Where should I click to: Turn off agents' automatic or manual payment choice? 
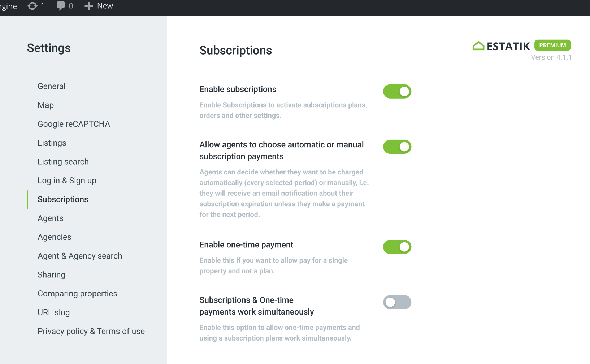pyautogui.click(x=397, y=147)
